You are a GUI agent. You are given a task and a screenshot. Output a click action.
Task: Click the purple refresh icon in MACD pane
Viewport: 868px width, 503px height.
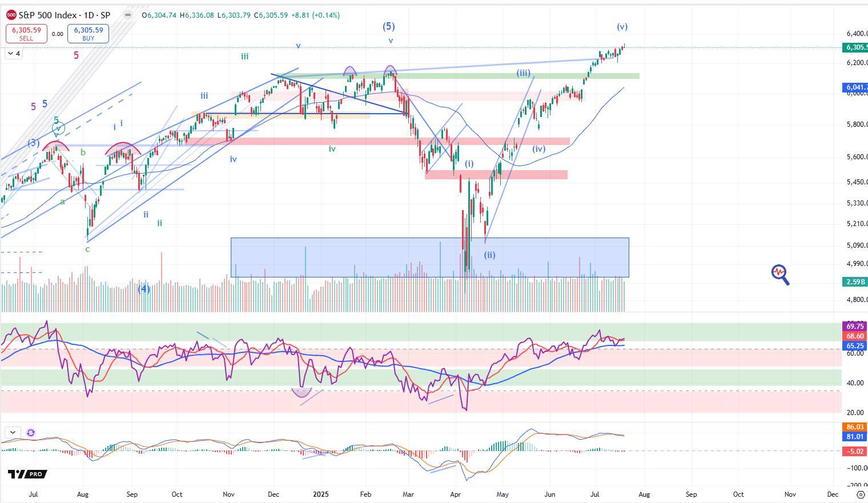click(31, 433)
